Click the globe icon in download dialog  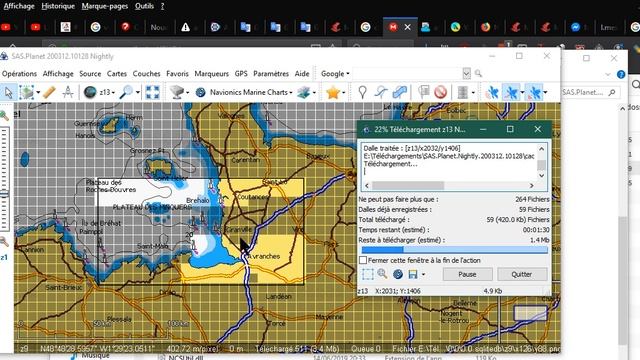point(398,274)
